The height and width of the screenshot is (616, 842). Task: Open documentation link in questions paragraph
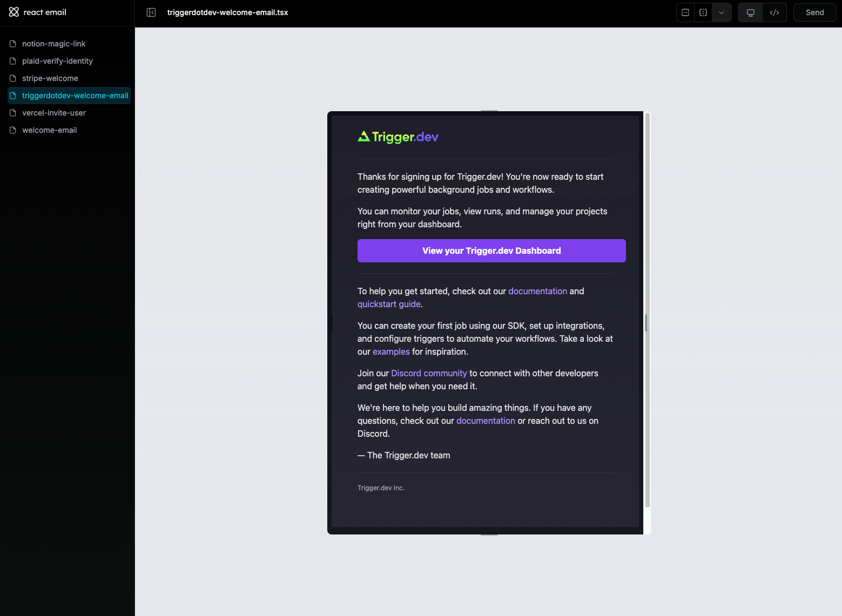[486, 421]
